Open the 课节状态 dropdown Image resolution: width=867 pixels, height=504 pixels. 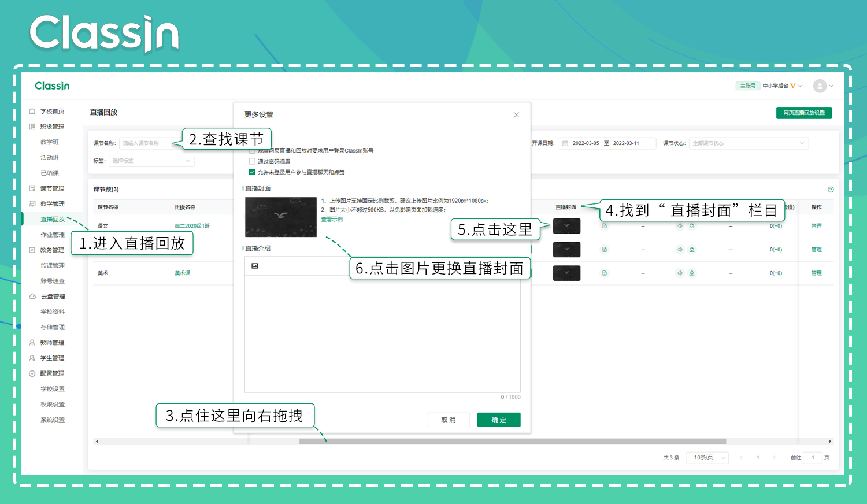pyautogui.click(x=749, y=143)
